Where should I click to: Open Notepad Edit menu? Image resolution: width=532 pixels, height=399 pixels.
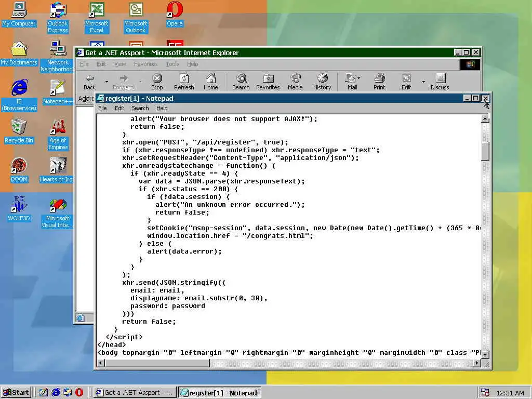click(x=119, y=108)
